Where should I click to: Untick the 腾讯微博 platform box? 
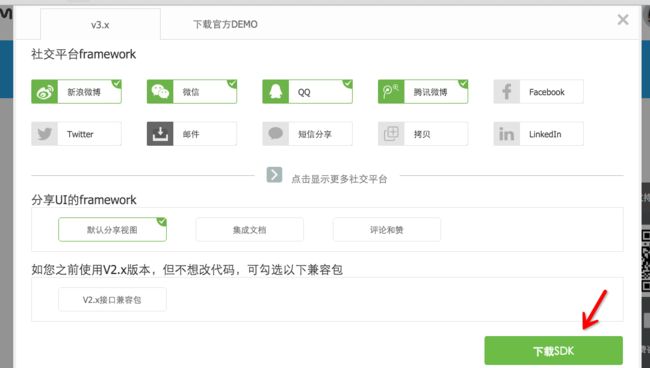[x=423, y=92]
